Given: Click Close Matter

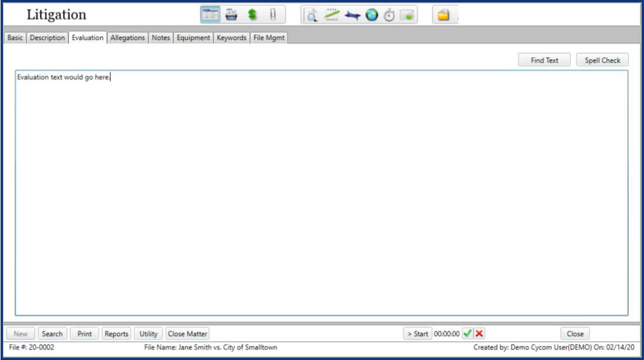Looking at the screenshot, I should [188, 334].
